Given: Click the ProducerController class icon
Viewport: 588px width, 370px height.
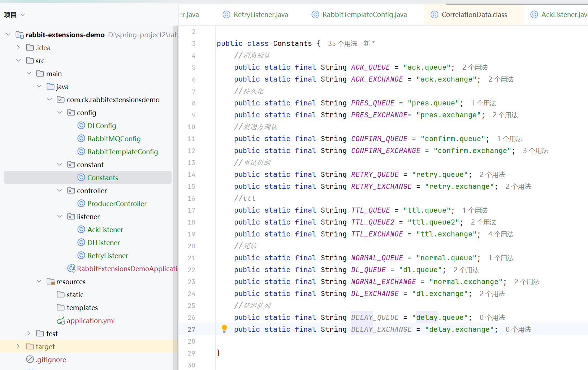Looking at the screenshot, I should coord(81,203).
